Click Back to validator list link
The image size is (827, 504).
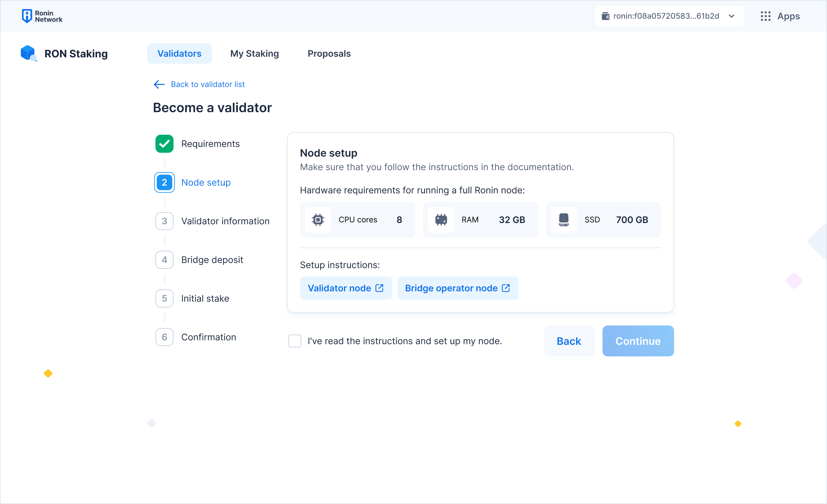(208, 84)
